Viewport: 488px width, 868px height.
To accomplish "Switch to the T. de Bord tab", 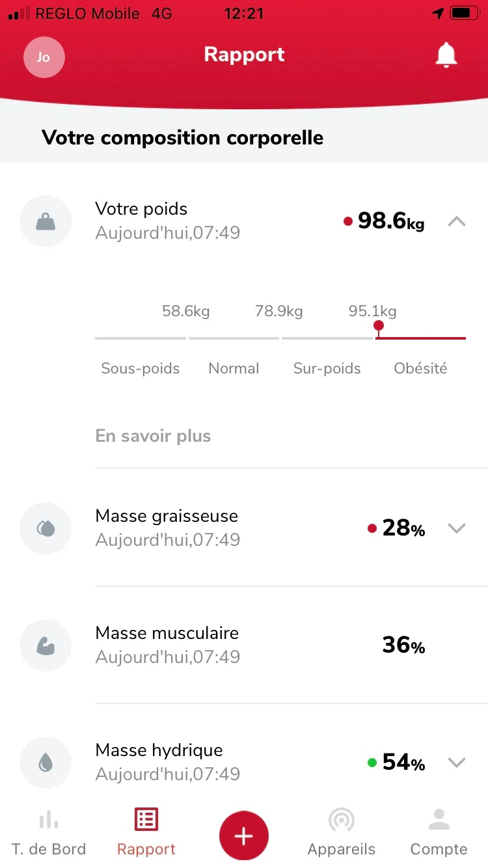I will 49,834.
